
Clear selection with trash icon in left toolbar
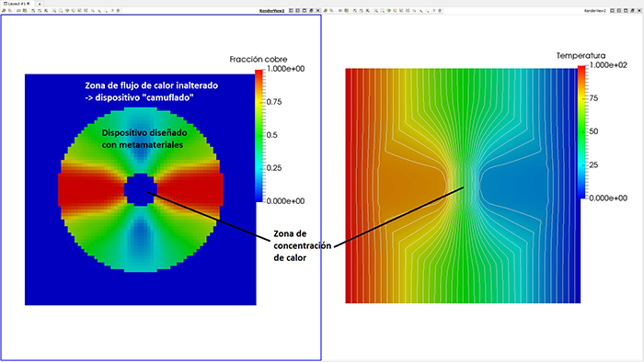119,11
